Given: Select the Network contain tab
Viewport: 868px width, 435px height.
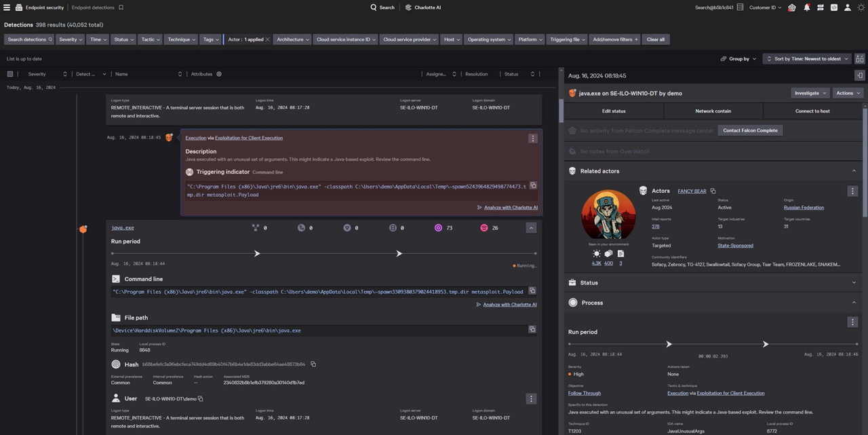Looking at the screenshot, I should point(713,111).
